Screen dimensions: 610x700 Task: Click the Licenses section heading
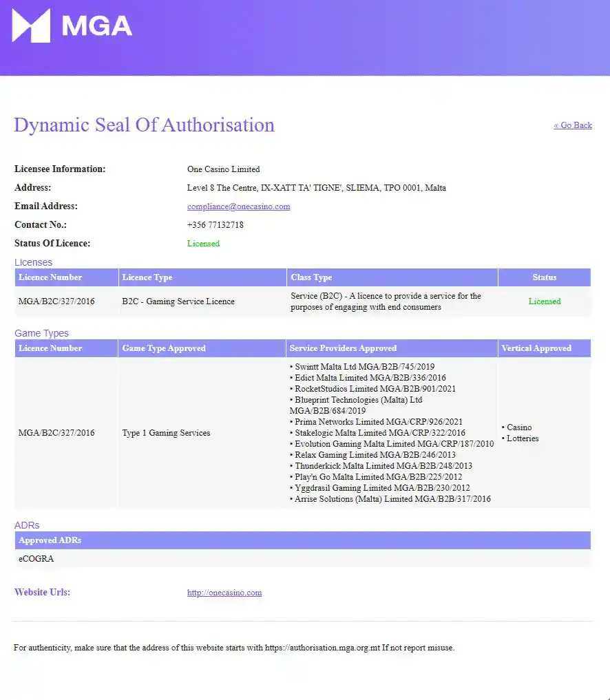coord(34,262)
